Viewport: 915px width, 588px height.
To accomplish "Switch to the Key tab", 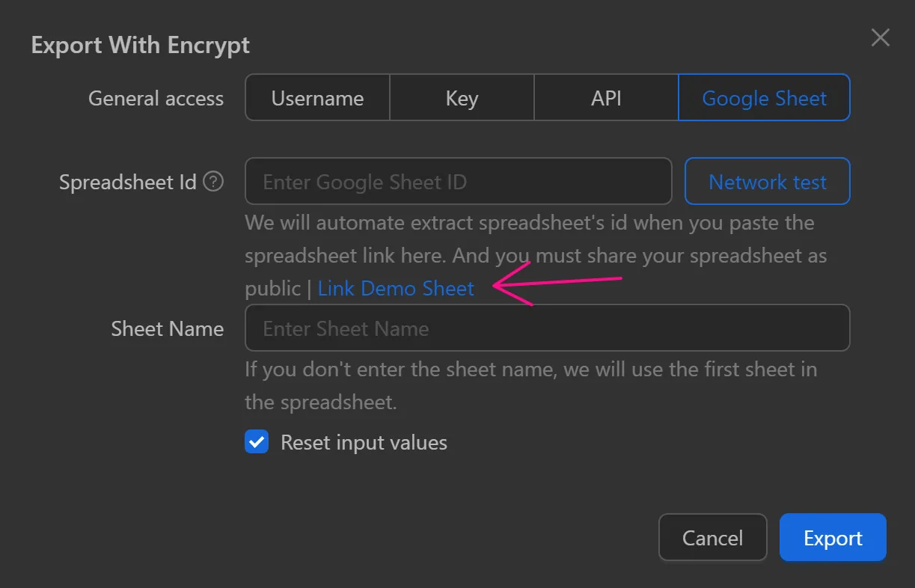I will [461, 97].
